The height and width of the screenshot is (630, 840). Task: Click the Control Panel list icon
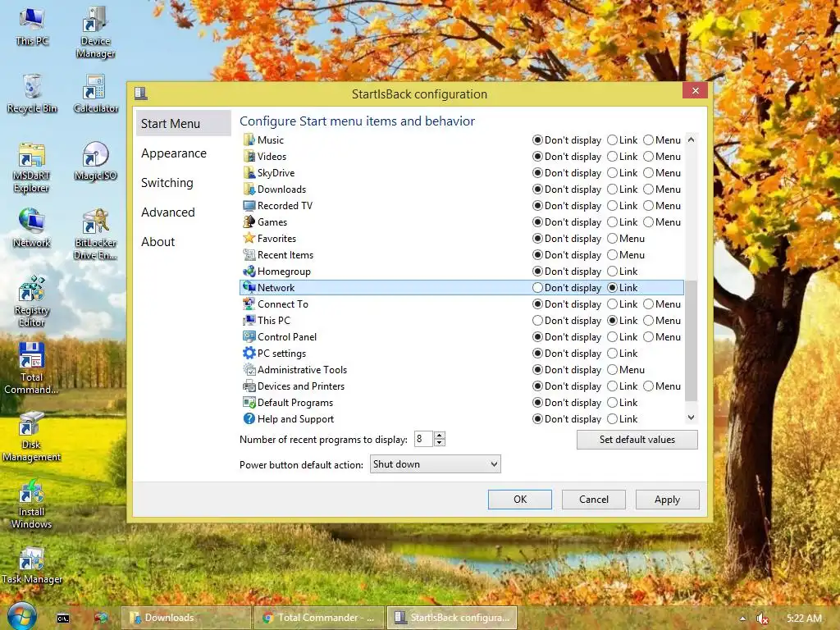click(249, 337)
